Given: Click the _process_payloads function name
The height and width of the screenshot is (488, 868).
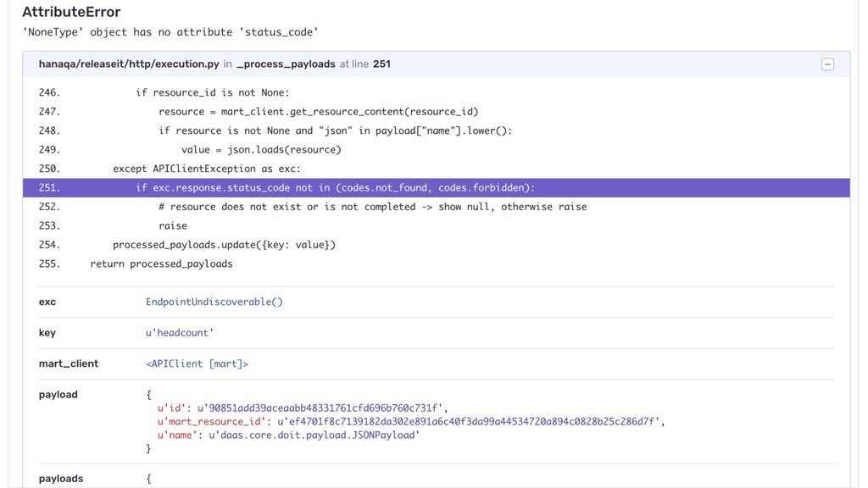Looking at the screenshot, I should tap(286, 64).
